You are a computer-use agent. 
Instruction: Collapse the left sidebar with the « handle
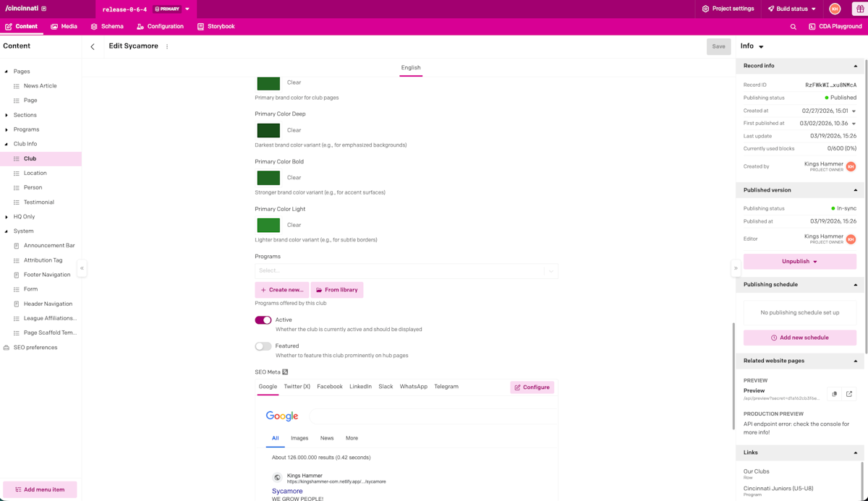click(82, 268)
